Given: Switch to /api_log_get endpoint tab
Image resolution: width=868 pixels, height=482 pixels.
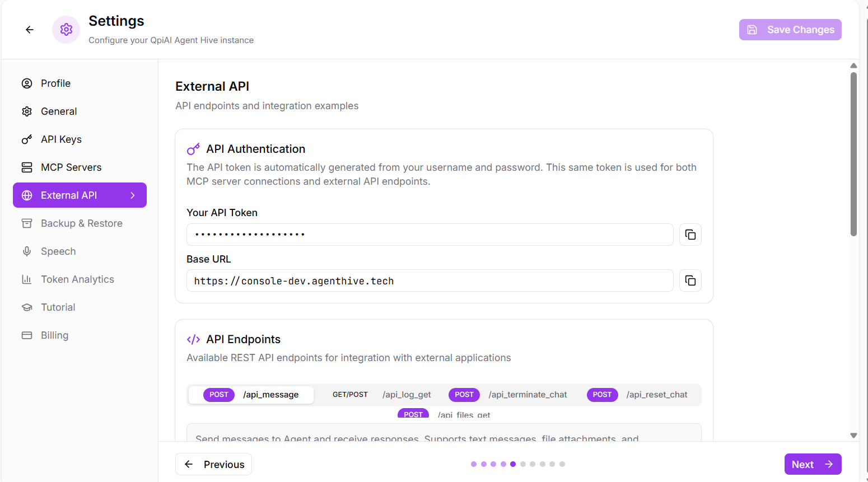Looking at the screenshot, I should point(381,395).
